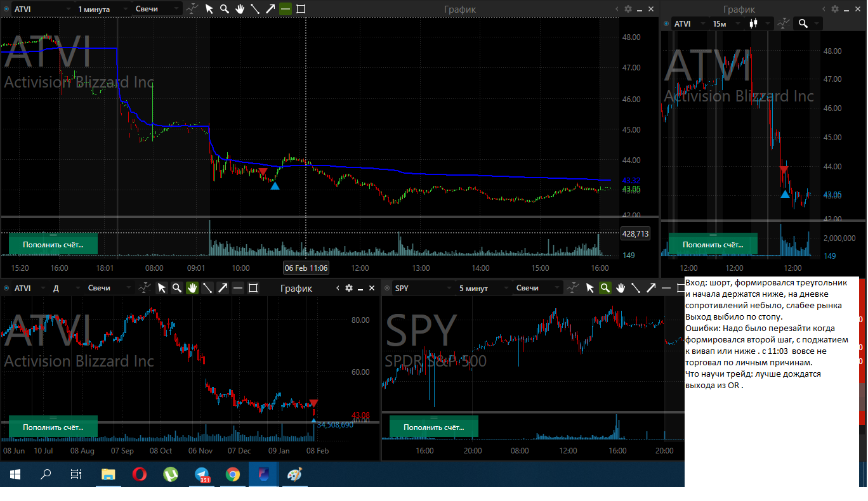Open Windows taskbar search
The width and height of the screenshot is (868, 501).
pos(46,474)
